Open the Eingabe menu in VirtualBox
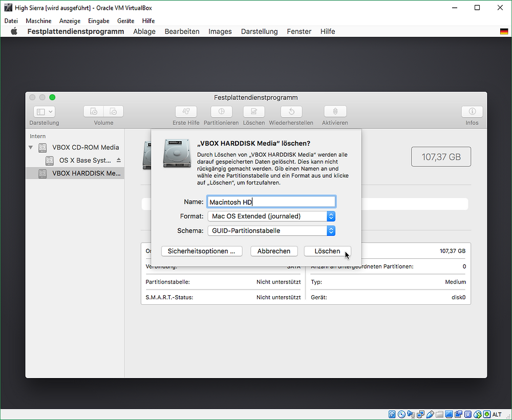This screenshot has width=512, height=420. pos(99,21)
